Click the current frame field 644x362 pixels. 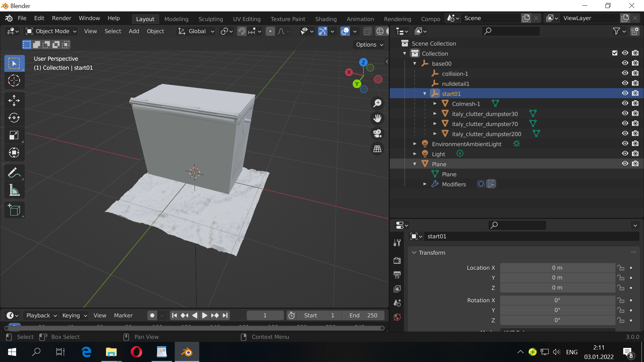click(x=265, y=315)
